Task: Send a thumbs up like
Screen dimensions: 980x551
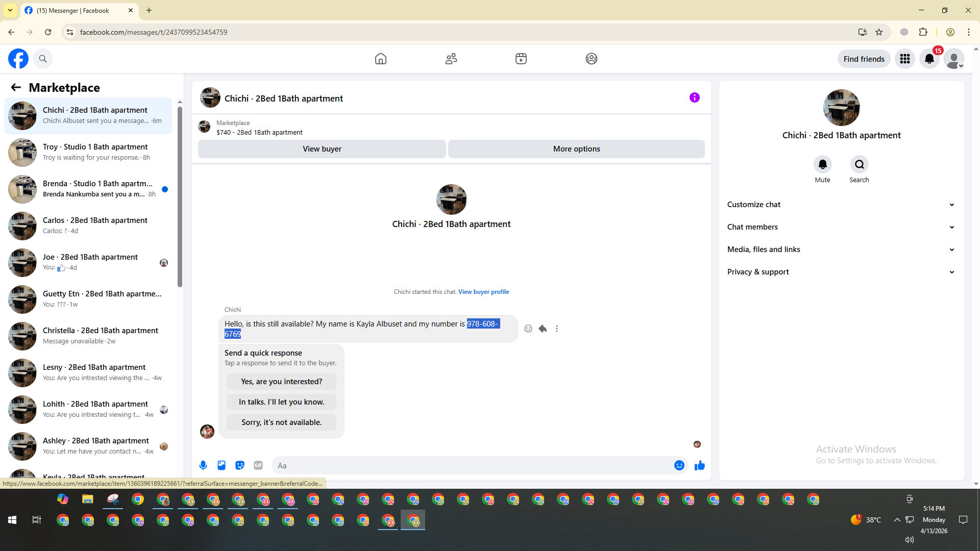Action: click(x=700, y=465)
